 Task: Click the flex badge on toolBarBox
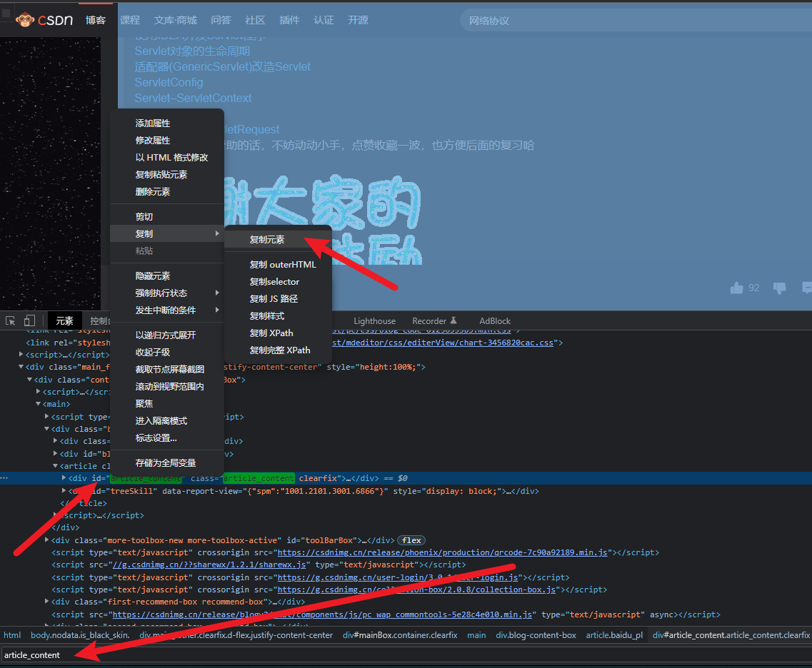(411, 540)
